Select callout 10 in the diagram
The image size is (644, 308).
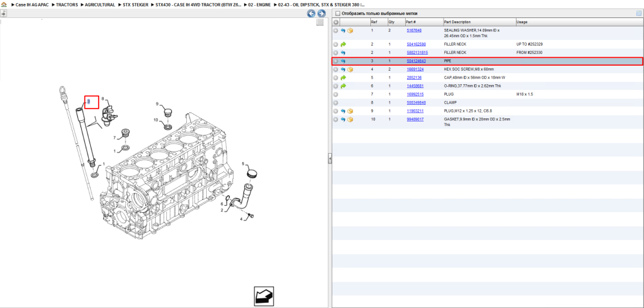pos(156,120)
